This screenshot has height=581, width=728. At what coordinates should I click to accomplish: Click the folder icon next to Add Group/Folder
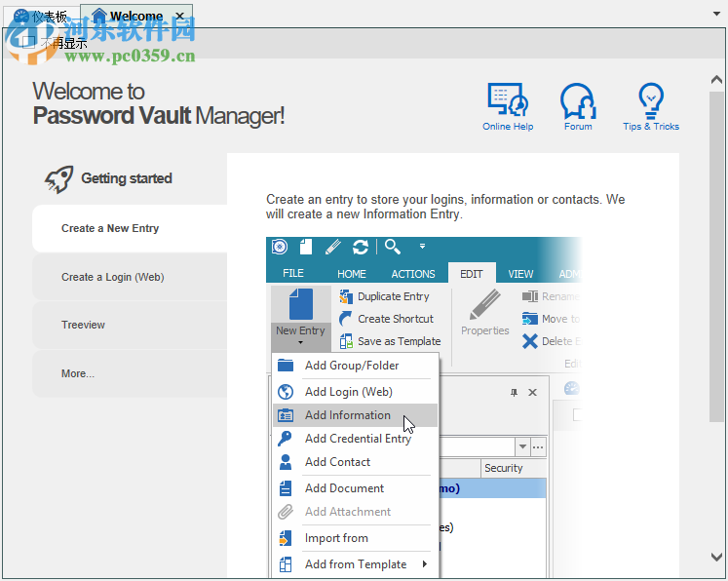coord(286,366)
